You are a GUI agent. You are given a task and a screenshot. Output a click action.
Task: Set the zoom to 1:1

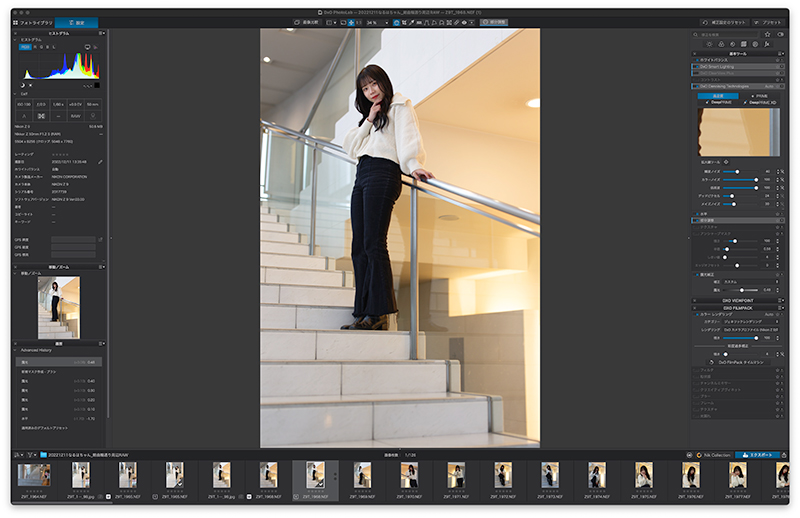(x=359, y=22)
